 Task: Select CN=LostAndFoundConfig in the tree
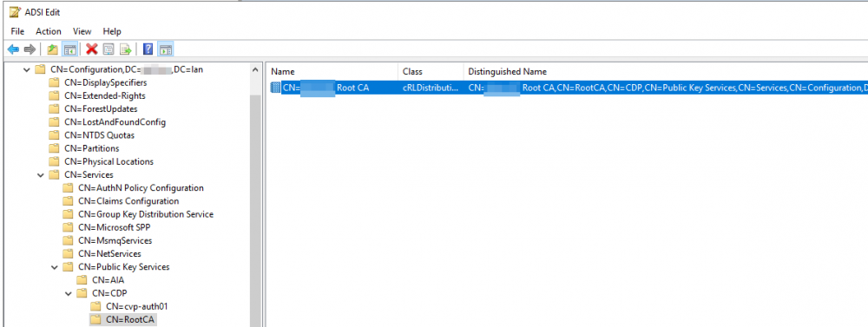click(x=115, y=122)
